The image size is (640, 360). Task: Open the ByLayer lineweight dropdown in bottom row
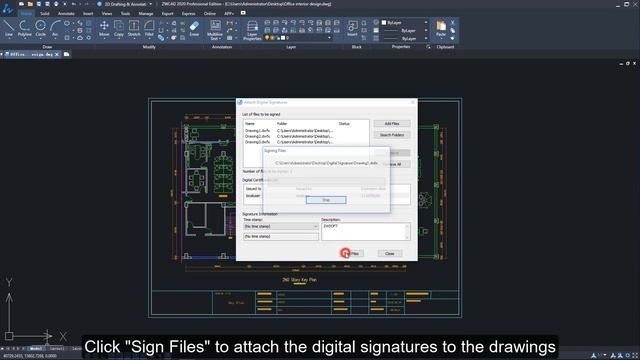tap(426, 38)
